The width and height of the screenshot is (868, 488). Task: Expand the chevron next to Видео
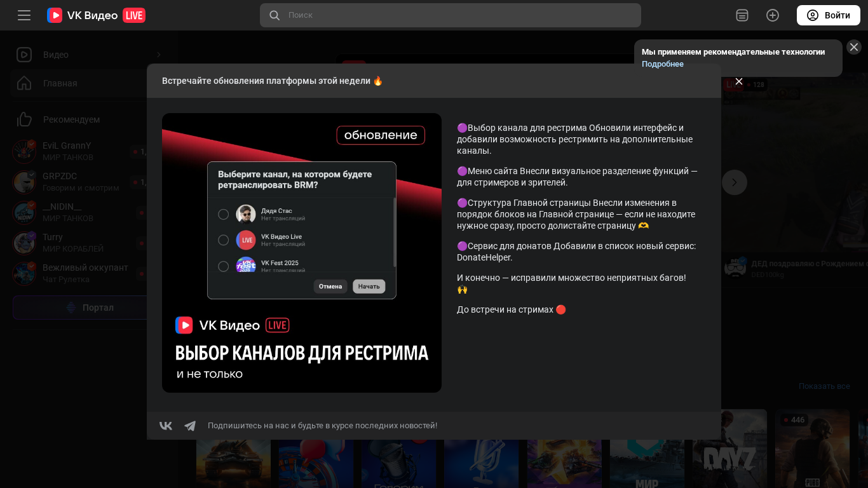coord(158,55)
